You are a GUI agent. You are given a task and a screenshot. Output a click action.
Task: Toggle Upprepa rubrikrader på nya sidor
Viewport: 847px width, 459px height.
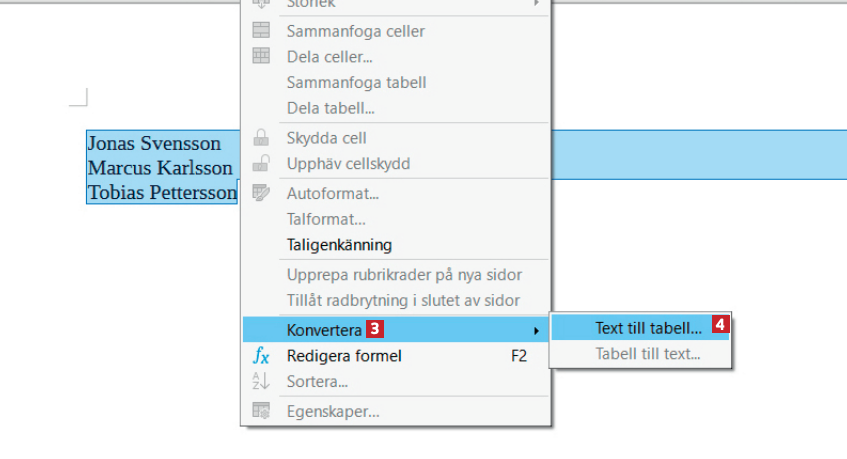click(404, 275)
